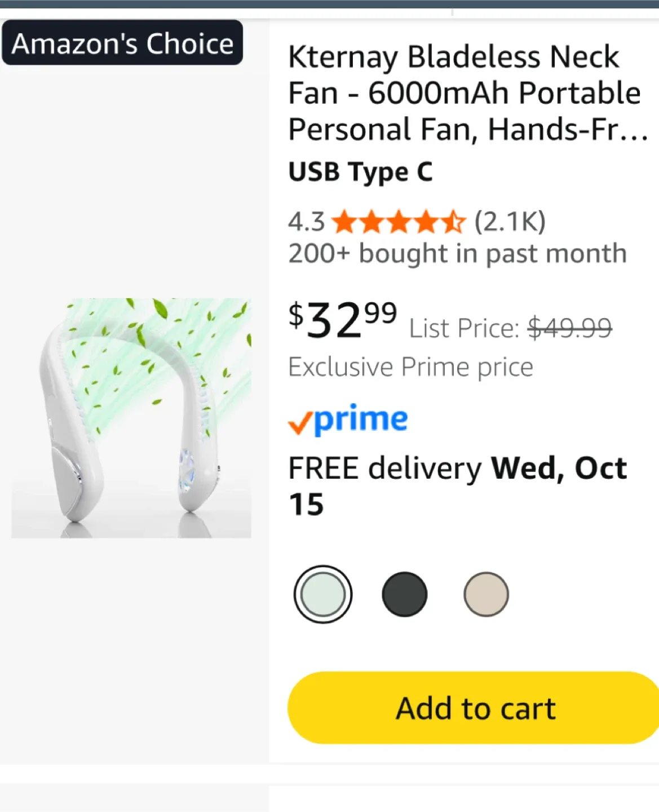The height and width of the screenshot is (812, 659).
Task: Click the FREE delivery text
Action: [x=385, y=468]
